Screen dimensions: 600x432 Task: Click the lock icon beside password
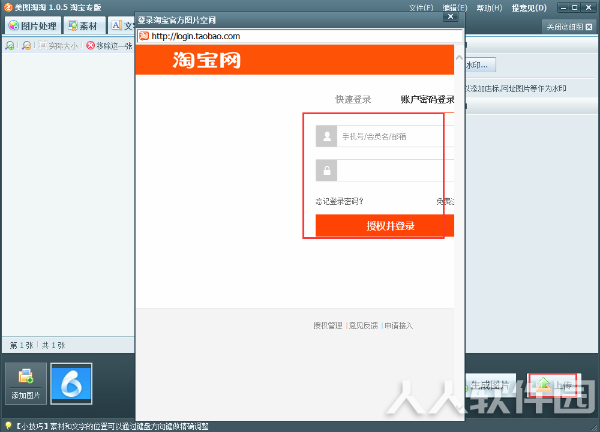coord(326,170)
